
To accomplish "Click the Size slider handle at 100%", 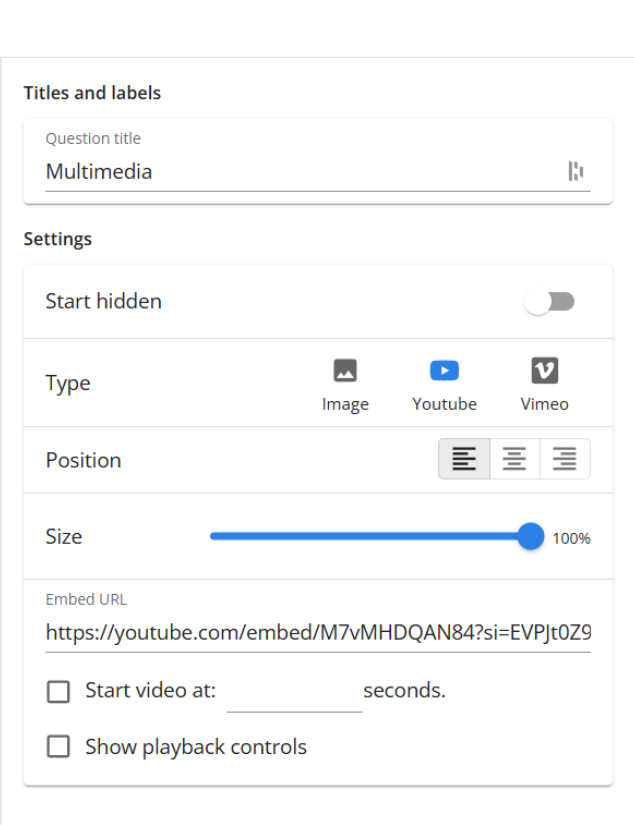I will (x=530, y=537).
